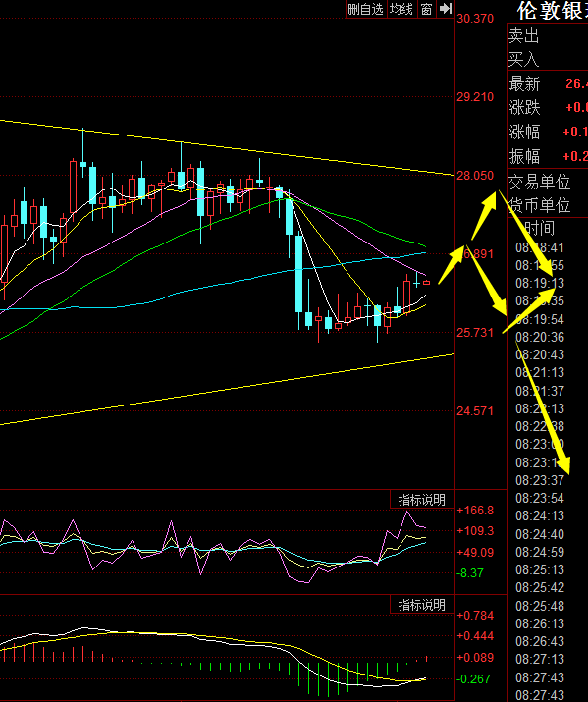The width and height of the screenshot is (588, 702).
Task: Click the -0.267 MACD scale value
Action: coord(473,679)
